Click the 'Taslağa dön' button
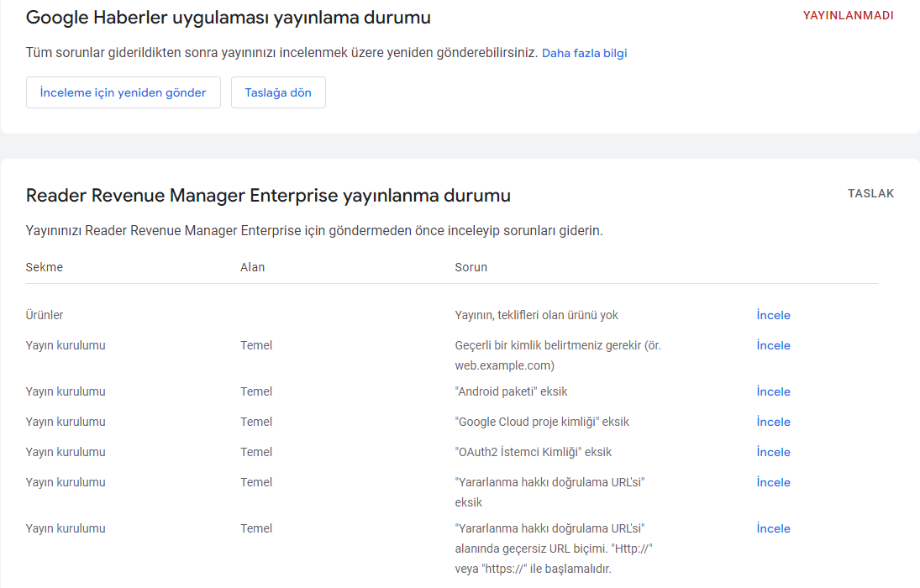920x588 pixels. pos(278,92)
